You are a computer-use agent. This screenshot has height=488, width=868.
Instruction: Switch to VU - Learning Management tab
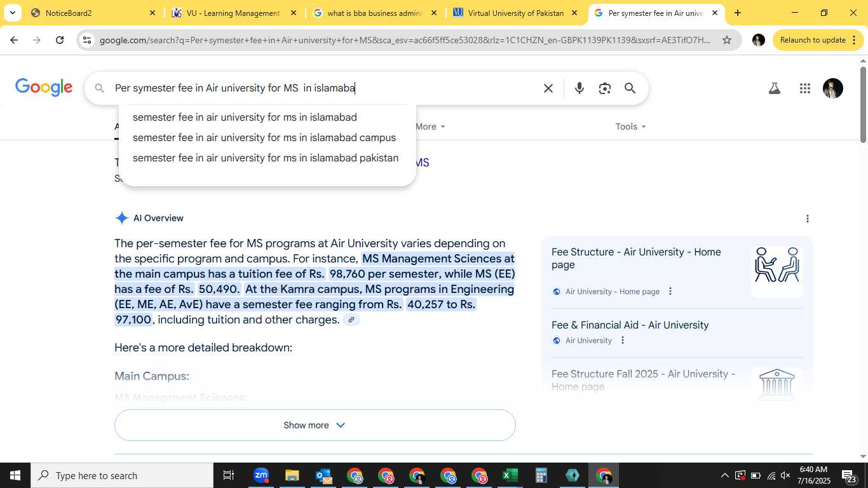click(x=234, y=13)
